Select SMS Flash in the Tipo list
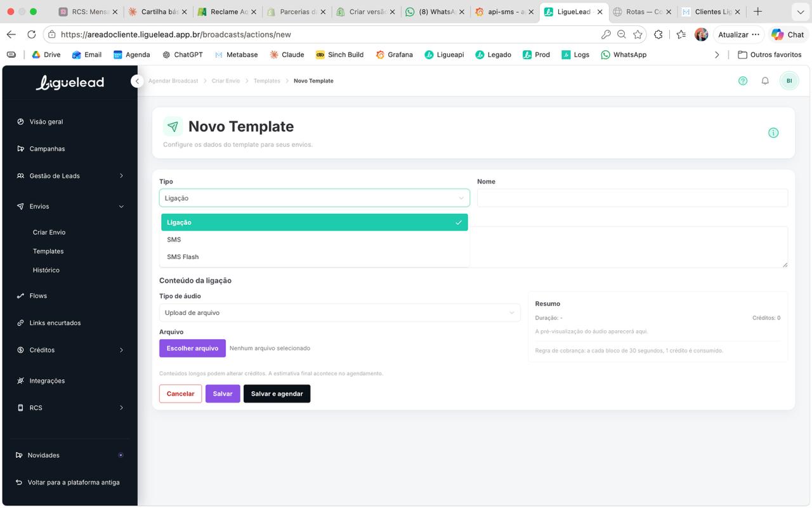Screen dimensions: 812x508 coord(315,257)
